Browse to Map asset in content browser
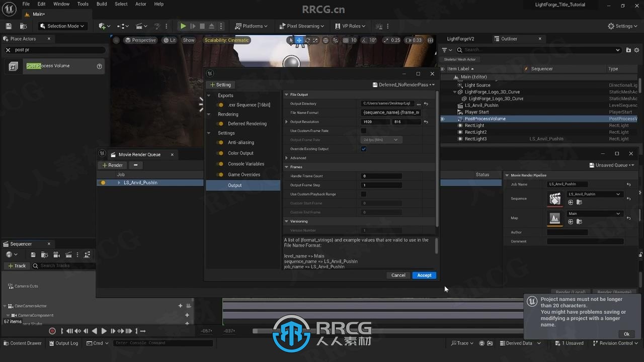Image resolution: width=644 pixels, height=362 pixels. [579, 222]
